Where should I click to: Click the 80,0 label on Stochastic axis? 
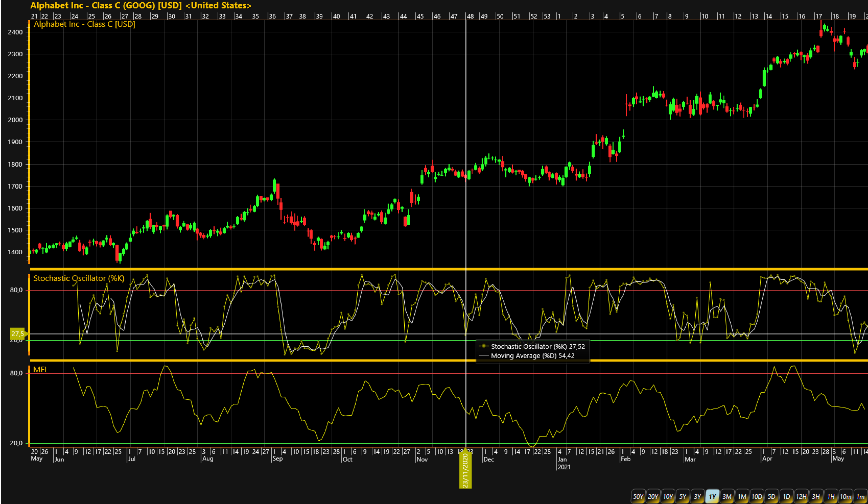coord(16,290)
